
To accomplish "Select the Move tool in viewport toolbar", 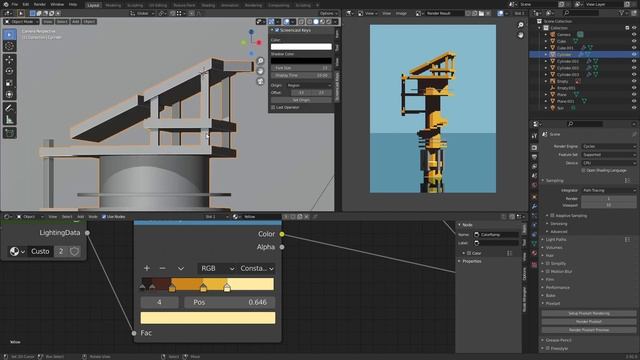I will tap(9, 60).
